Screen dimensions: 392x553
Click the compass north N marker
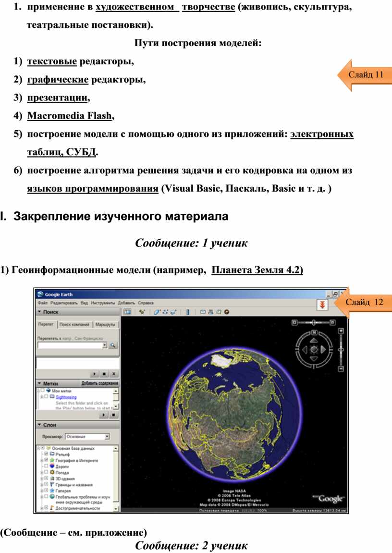click(x=313, y=332)
